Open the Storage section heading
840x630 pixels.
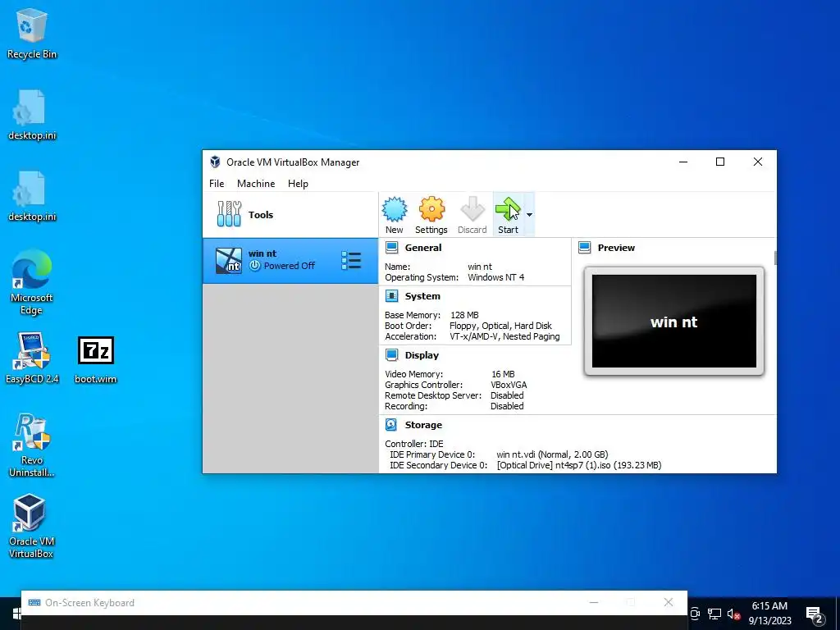(x=423, y=425)
